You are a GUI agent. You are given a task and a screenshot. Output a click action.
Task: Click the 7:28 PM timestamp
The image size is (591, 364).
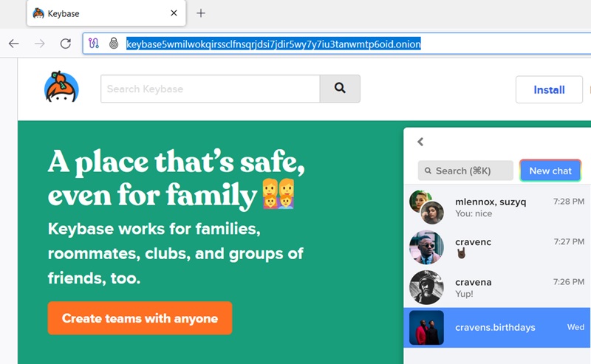pyautogui.click(x=568, y=202)
